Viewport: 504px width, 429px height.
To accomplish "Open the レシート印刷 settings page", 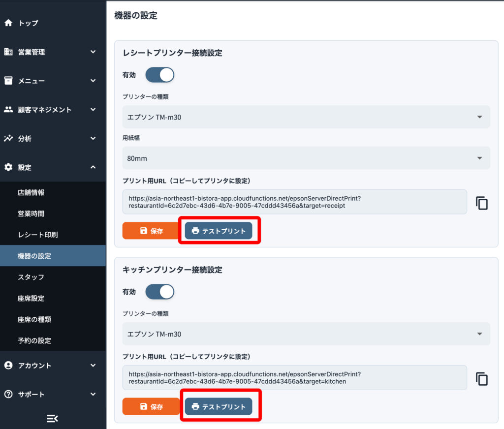I will [38, 235].
